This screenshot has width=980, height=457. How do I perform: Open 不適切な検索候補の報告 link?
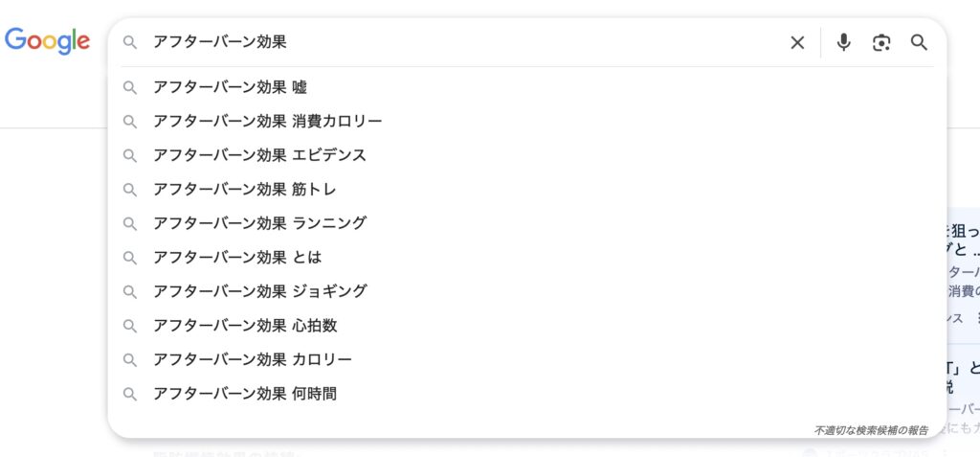(871, 431)
